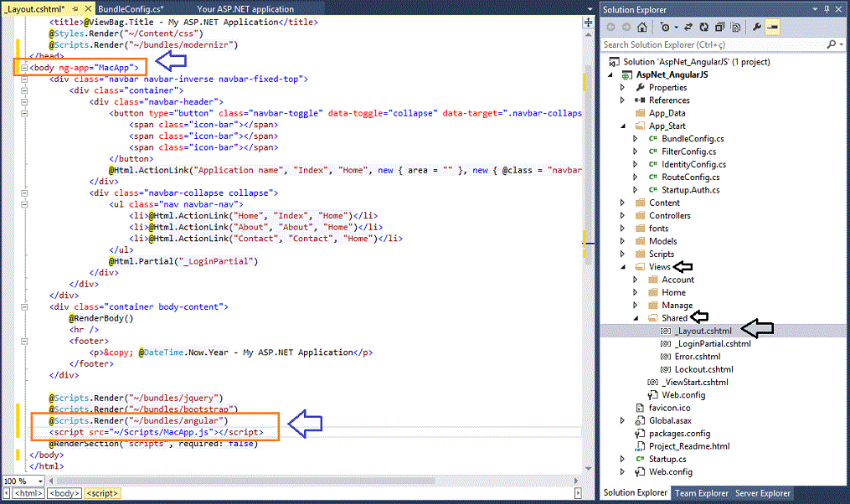Screen dimensions: 850x504
Task: Collapse the App_Start folder
Action: 623,126
